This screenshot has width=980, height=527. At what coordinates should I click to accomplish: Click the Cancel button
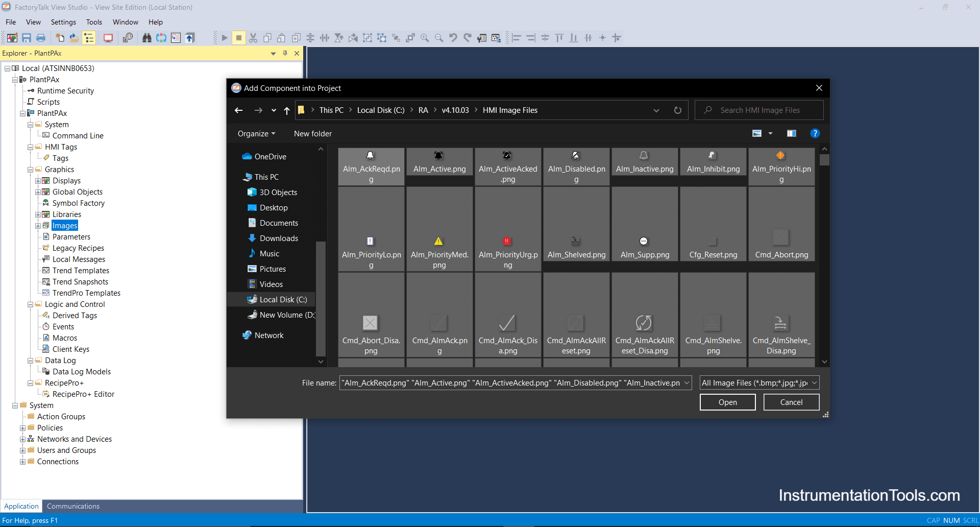[x=791, y=402]
